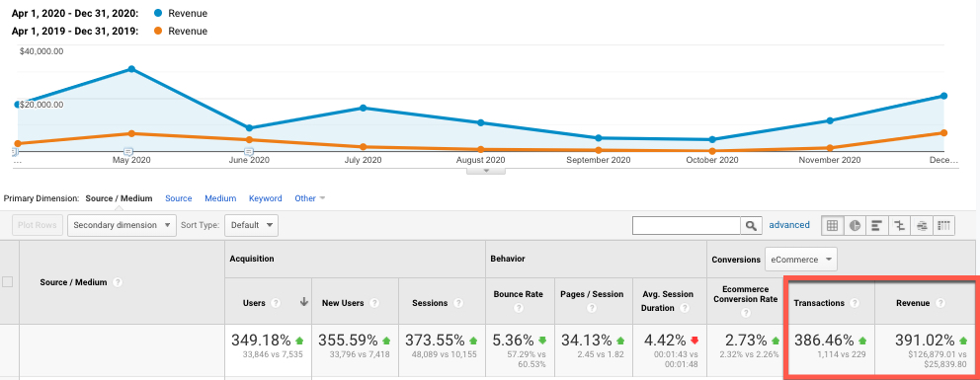Tick the select-all checkbox in table header
980x380 pixels.
pos(8,282)
